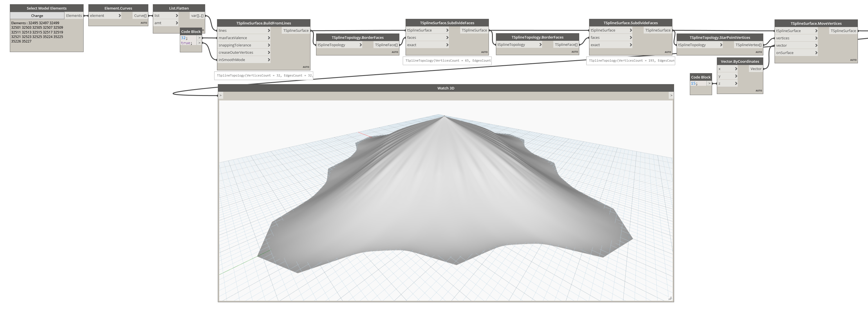Click the Watch 3D right output port arrow
Image resolution: width=868 pixels, height=314 pixels.
(671, 96)
